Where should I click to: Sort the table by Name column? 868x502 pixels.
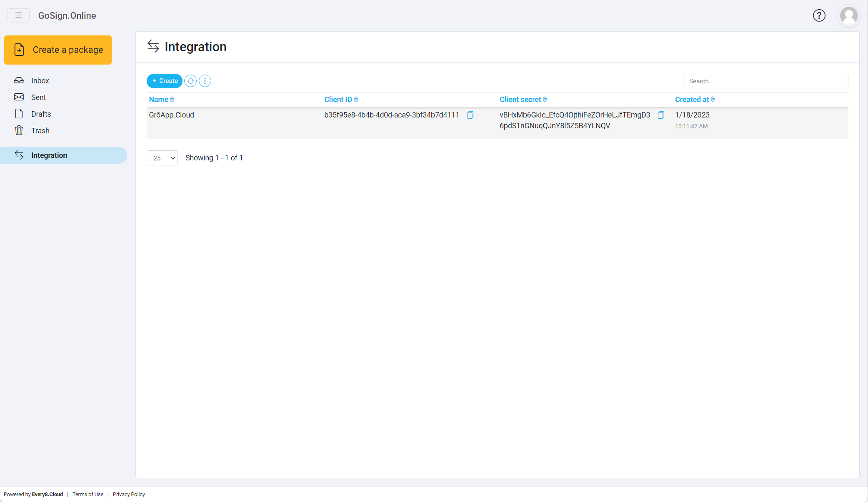(161, 99)
